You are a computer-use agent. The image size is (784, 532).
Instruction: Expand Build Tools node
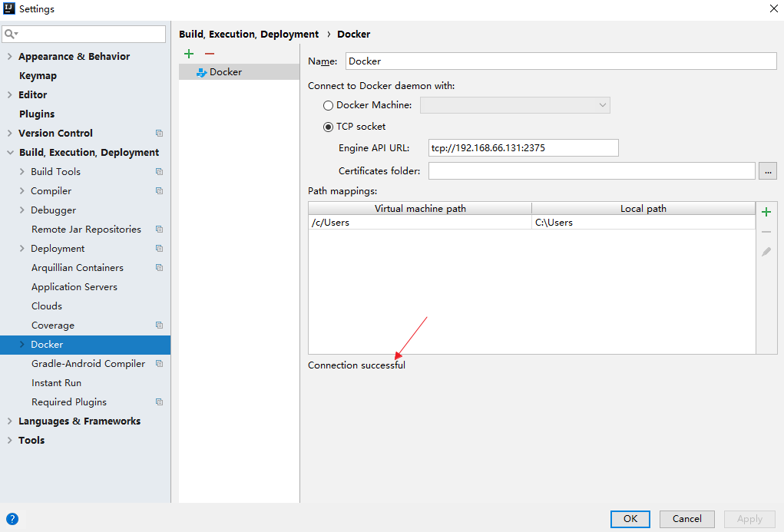point(22,171)
